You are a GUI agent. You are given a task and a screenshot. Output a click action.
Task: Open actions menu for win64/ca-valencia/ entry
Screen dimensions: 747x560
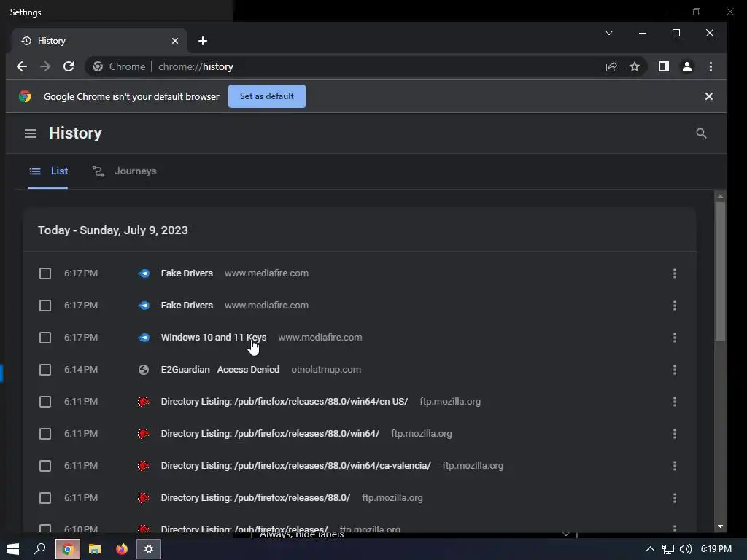pyautogui.click(x=675, y=466)
